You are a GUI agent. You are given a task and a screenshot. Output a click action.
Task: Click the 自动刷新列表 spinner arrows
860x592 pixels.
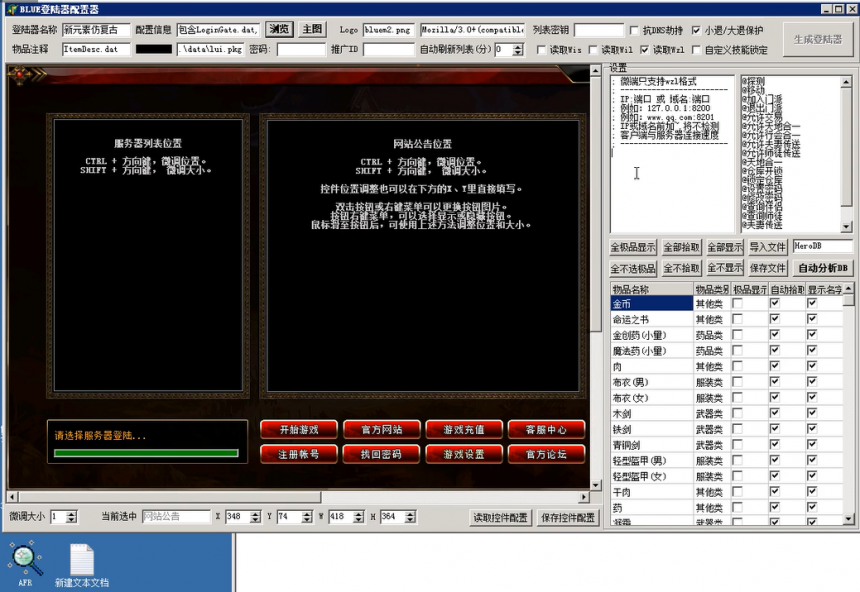517,49
